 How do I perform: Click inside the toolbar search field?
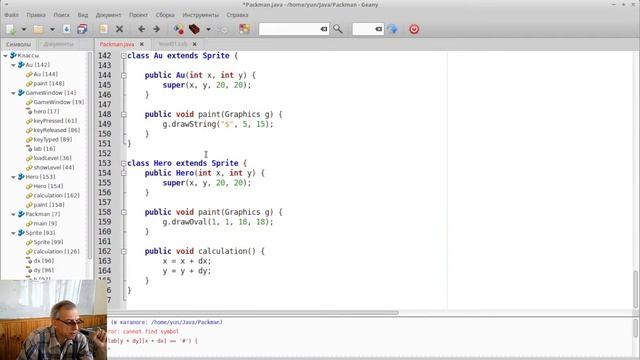[x=289, y=29]
